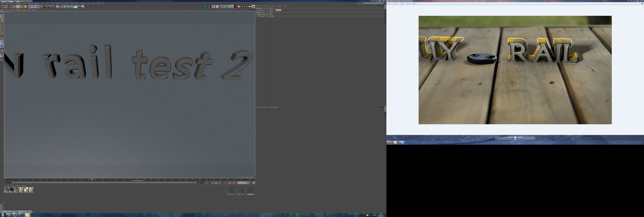
Task: Click the Octane sun light icon
Action: point(246,7)
